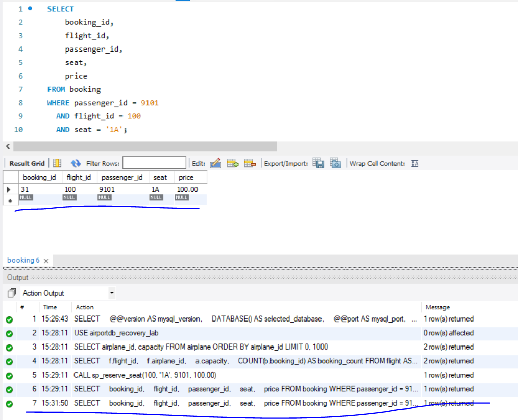Image resolution: width=518 pixels, height=420 pixels.
Task: Click the refresh results icon
Action: pyautogui.click(x=76, y=163)
